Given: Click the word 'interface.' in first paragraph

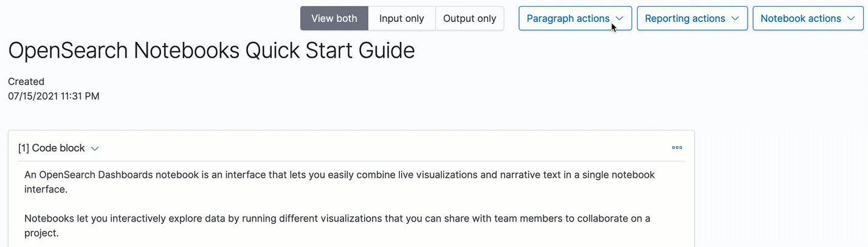Looking at the screenshot, I should click(x=46, y=189).
